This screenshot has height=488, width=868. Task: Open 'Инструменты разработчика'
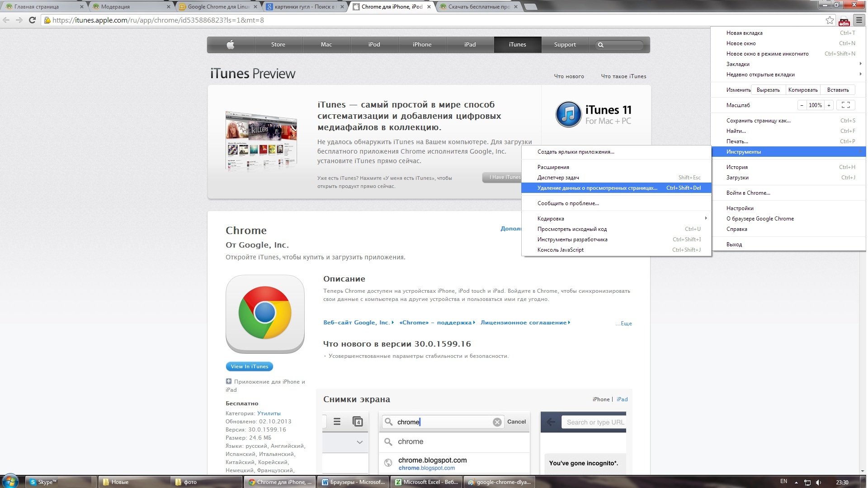click(617, 239)
